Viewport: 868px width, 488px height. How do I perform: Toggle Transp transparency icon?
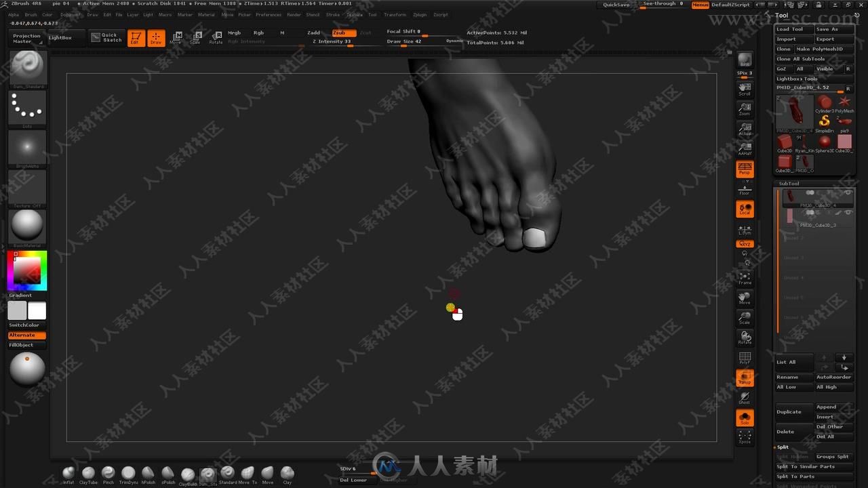(x=745, y=378)
